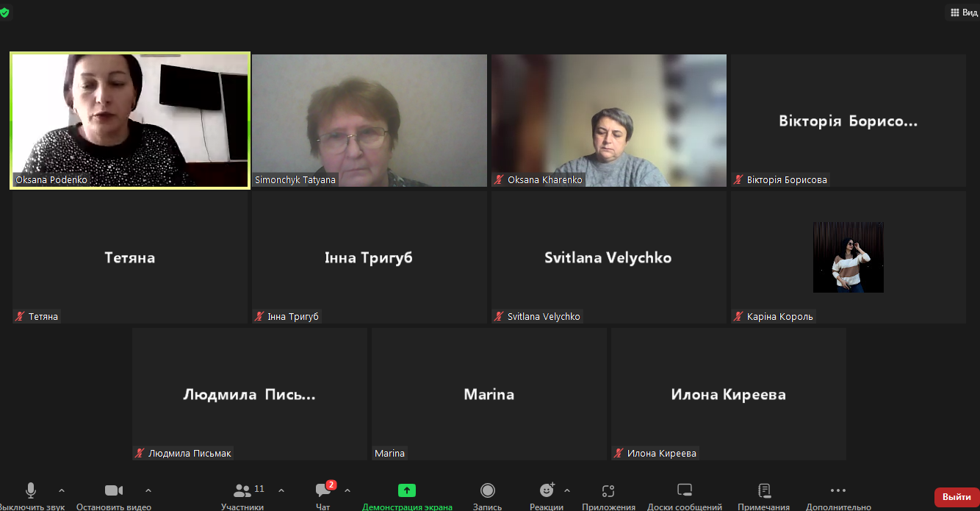Expand audio options arrow beside microphone
980x511 pixels.
[62, 490]
